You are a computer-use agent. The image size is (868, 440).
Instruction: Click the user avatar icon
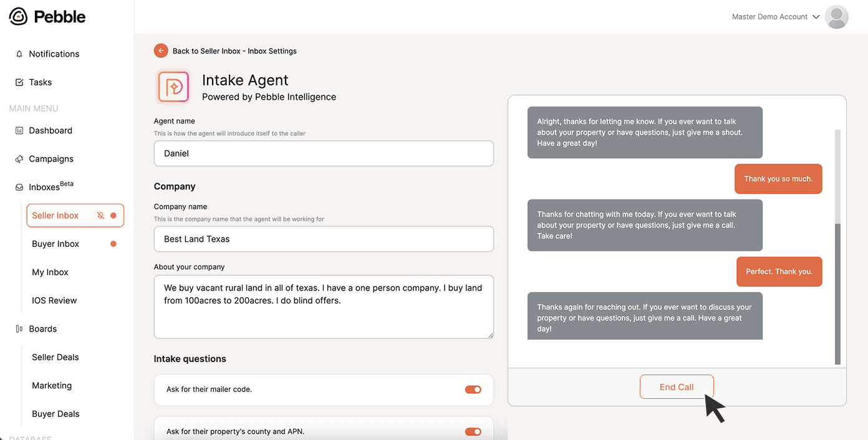point(836,17)
